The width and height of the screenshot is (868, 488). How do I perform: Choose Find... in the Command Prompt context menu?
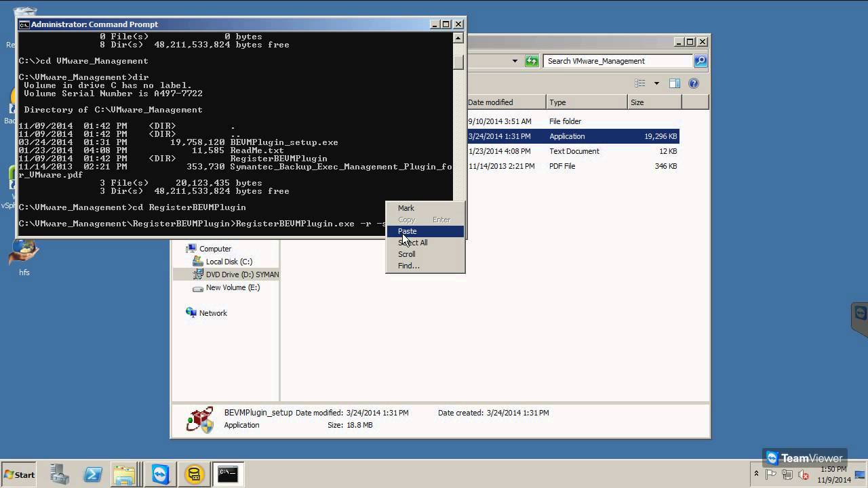425,266
